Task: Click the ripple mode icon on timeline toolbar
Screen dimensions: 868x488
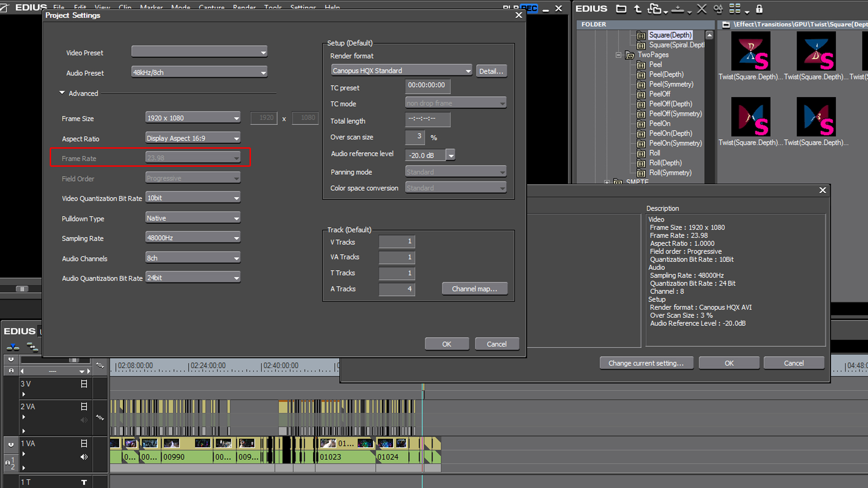Action: tap(32, 347)
